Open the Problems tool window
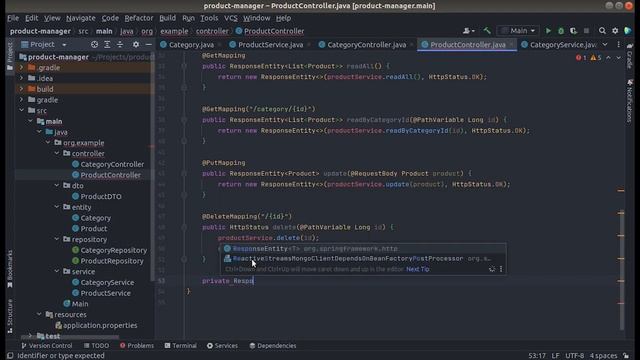Viewport: 640px width, 360px height. (137, 346)
